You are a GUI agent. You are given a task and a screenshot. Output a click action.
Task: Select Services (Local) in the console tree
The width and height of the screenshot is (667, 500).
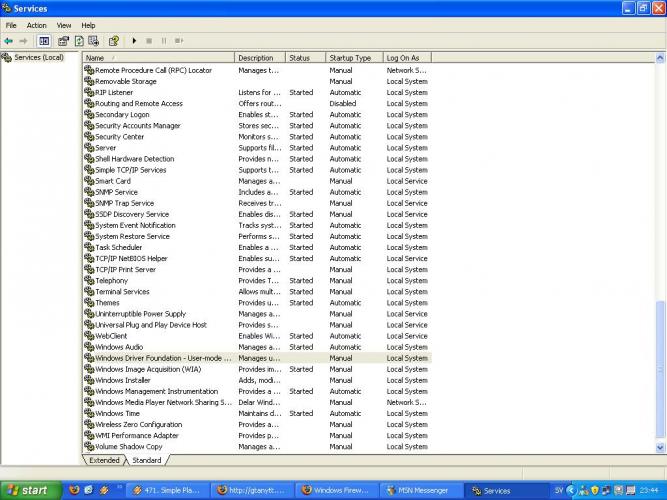coord(38,58)
